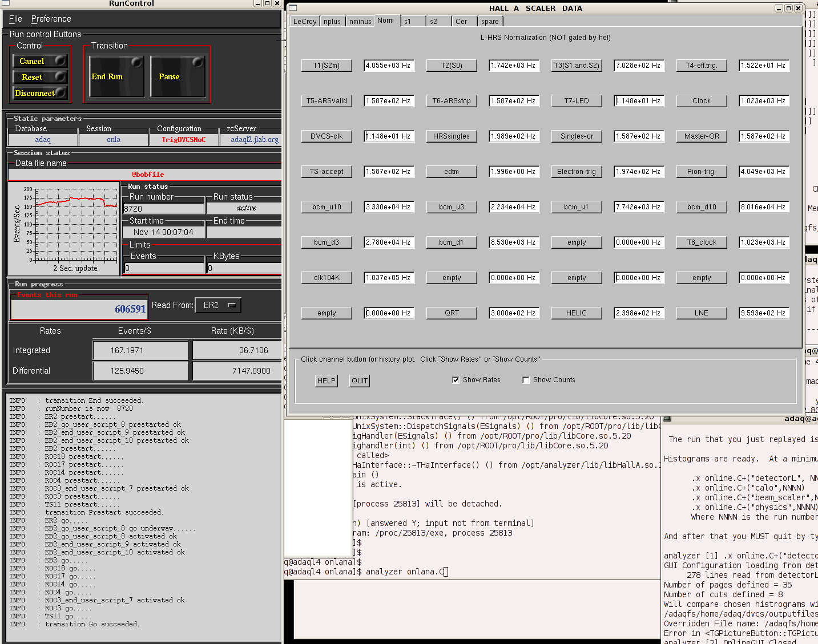Click the T7-LED channel button
This screenshot has height=644, width=818.
click(577, 101)
